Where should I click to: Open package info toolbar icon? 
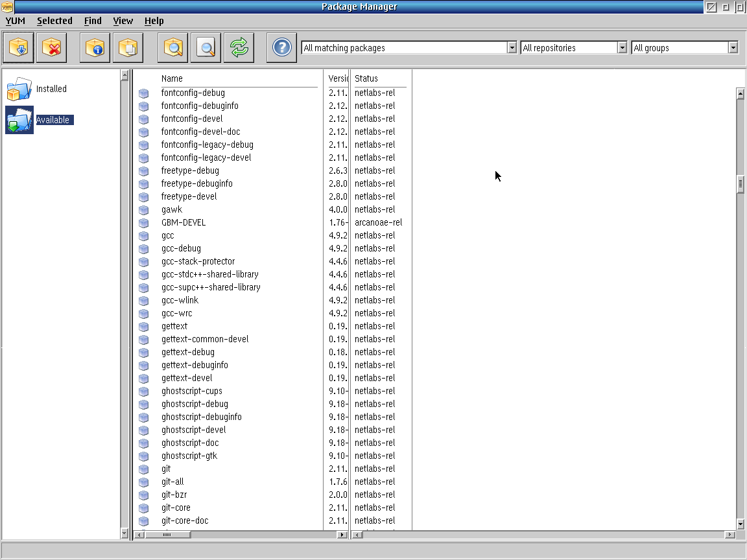[95, 48]
